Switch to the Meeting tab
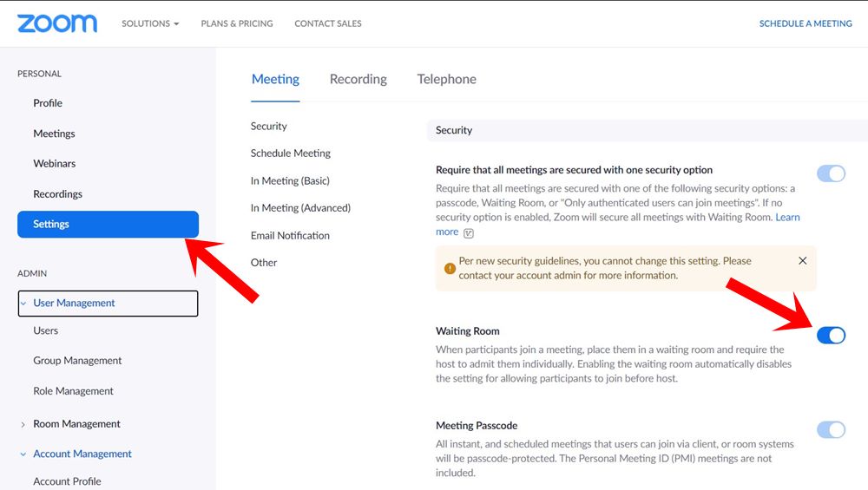 coord(275,80)
